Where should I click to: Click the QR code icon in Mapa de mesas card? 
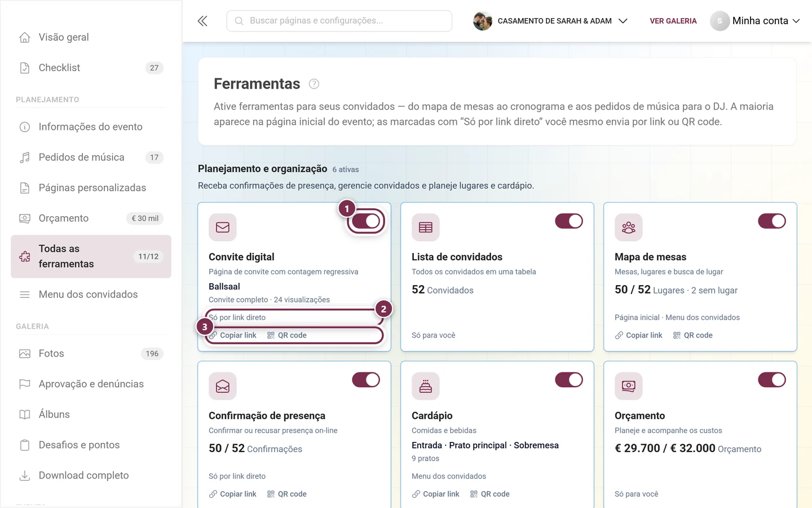tap(677, 335)
